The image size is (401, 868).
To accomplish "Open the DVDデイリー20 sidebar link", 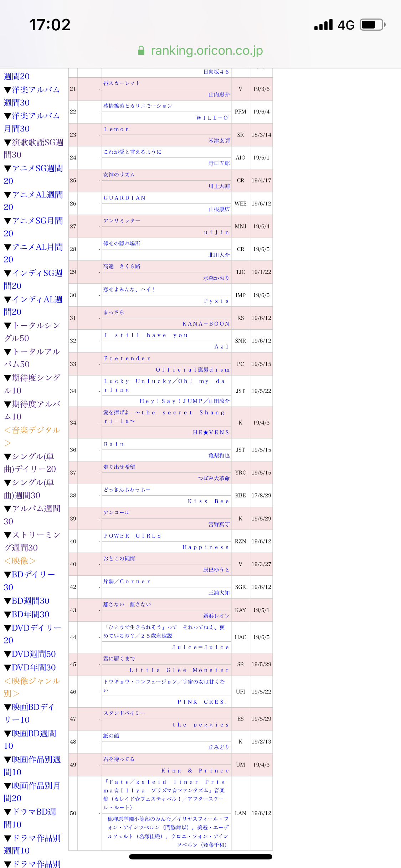I will coord(32,634).
